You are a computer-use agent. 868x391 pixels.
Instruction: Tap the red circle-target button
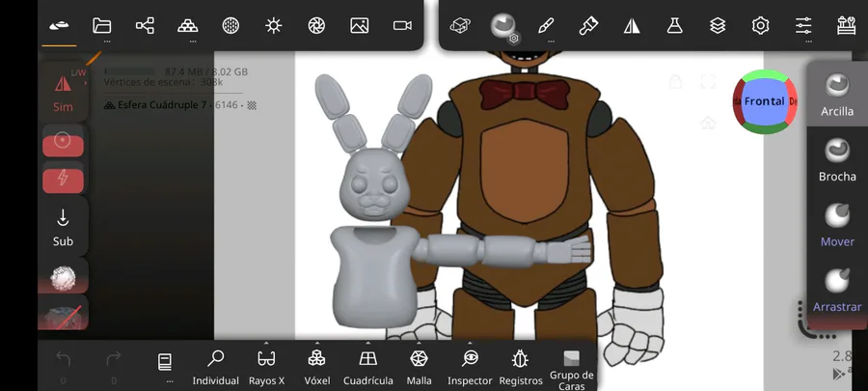click(x=63, y=142)
